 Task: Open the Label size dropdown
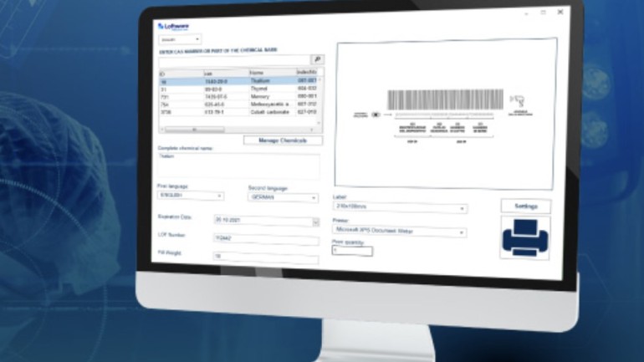(x=400, y=206)
